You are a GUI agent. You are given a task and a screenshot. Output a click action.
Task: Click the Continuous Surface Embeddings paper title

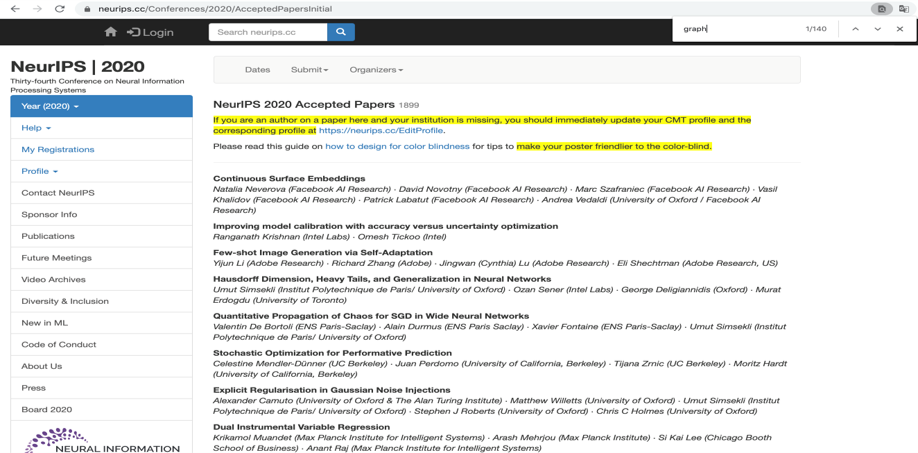click(289, 179)
